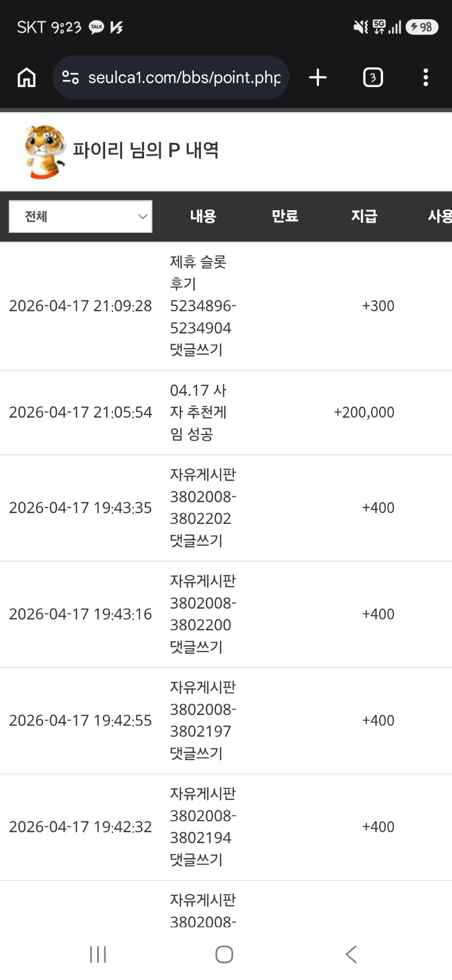Open 자유게시판 3802202 댓글쓰기 entry
Screen dimensions: 452x980
click(x=202, y=508)
